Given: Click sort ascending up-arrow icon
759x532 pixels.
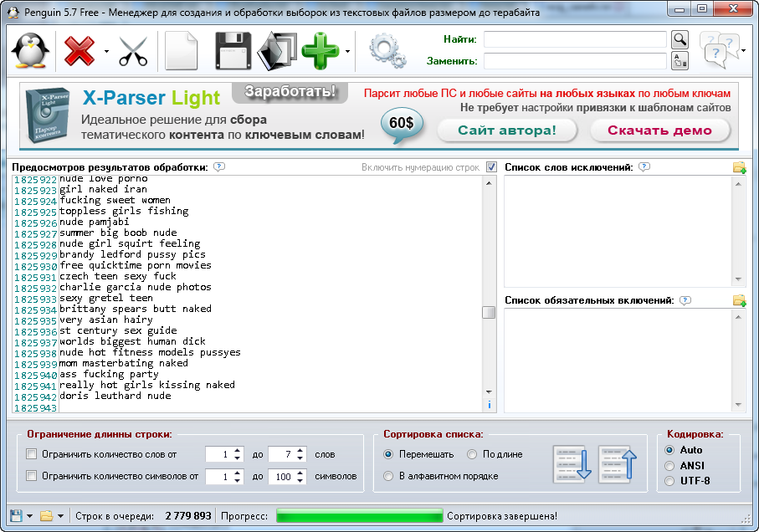Looking at the screenshot, I should tap(618, 464).
